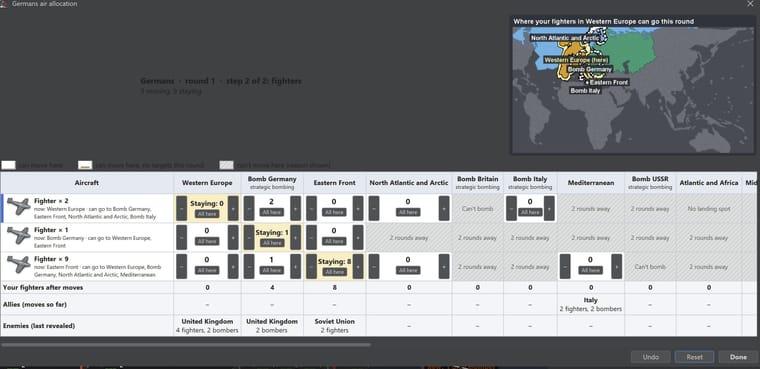Increase Western Europe count in Fighter × 1 row
This screenshot has width=760, height=369.
tap(233, 238)
